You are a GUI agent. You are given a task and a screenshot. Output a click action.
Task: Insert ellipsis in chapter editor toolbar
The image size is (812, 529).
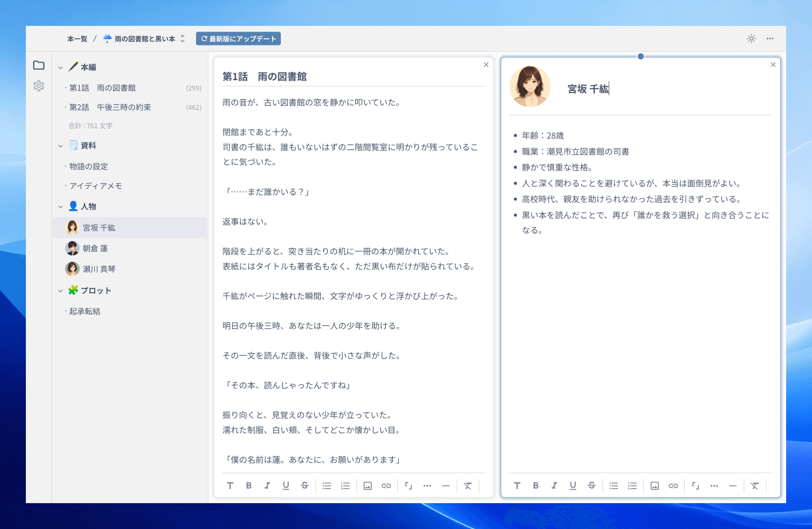[427, 486]
